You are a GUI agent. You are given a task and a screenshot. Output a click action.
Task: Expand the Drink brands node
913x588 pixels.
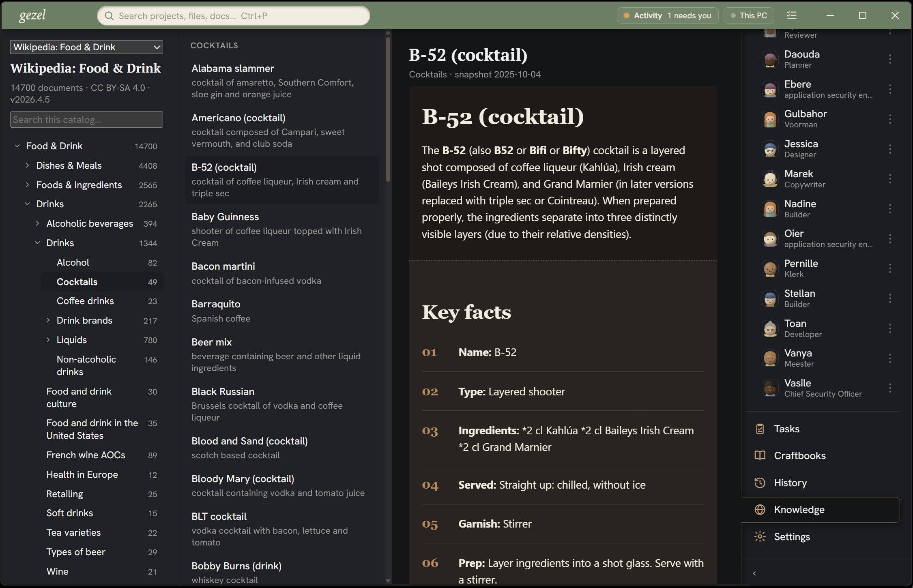click(48, 320)
